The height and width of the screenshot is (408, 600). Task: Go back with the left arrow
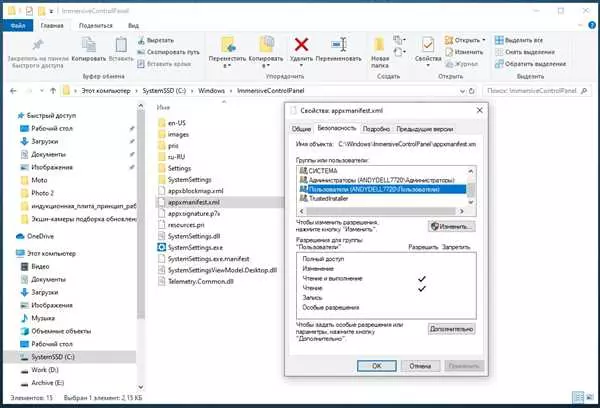coord(13,91)
